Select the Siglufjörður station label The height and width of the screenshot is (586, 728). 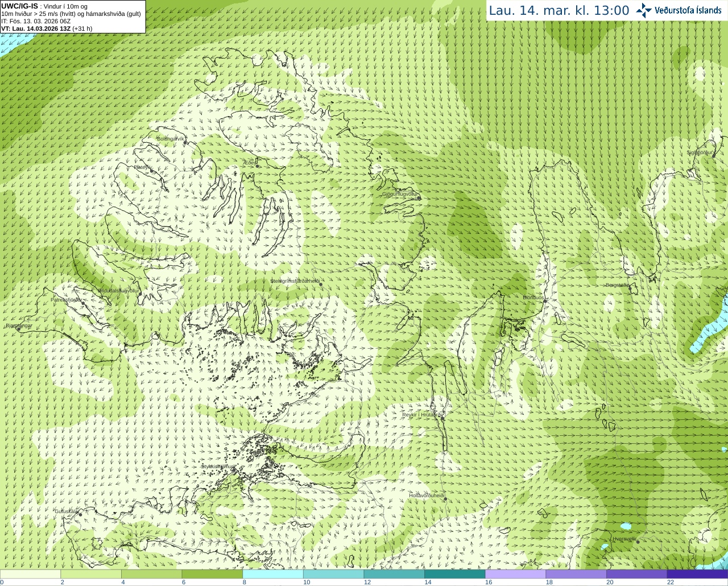(x=700, y=152)
